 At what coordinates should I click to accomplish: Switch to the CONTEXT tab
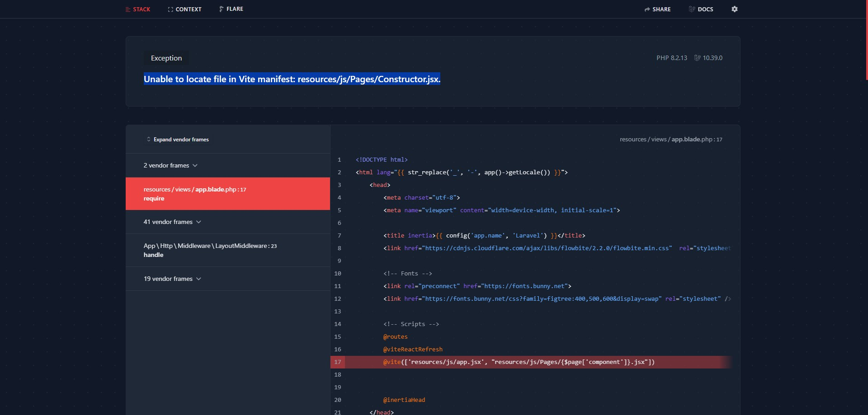184,9
